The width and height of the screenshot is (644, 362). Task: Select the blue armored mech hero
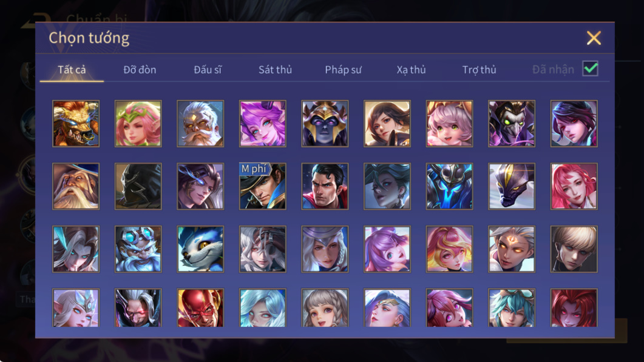pos(449,186)
